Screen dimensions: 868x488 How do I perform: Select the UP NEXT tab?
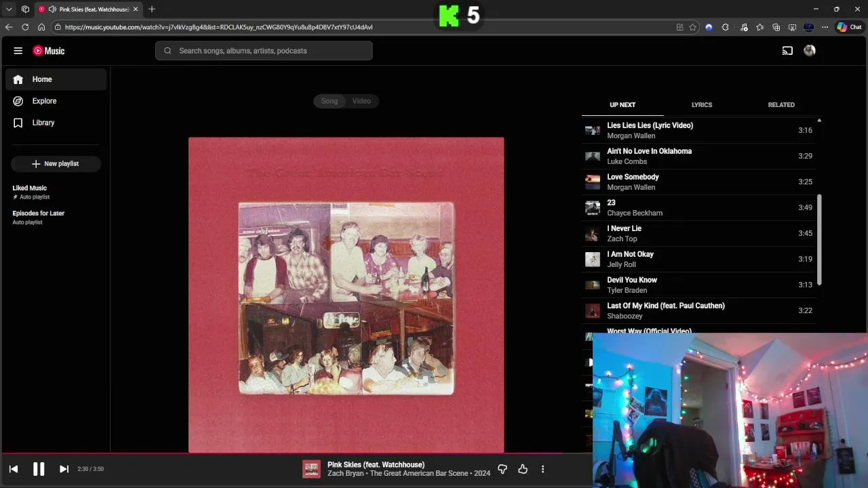623,105
